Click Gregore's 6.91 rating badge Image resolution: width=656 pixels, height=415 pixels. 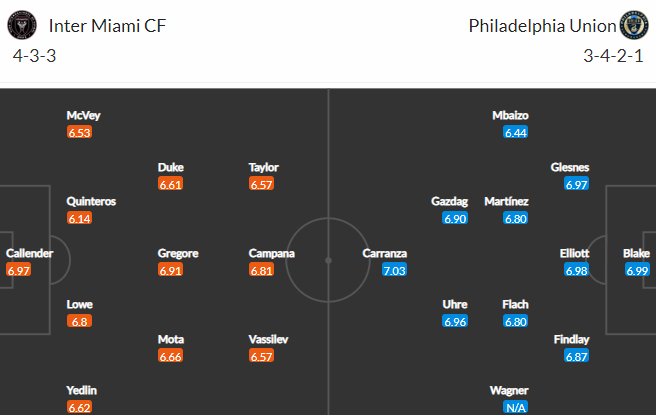pyautogui.click(x=170, y=270)
